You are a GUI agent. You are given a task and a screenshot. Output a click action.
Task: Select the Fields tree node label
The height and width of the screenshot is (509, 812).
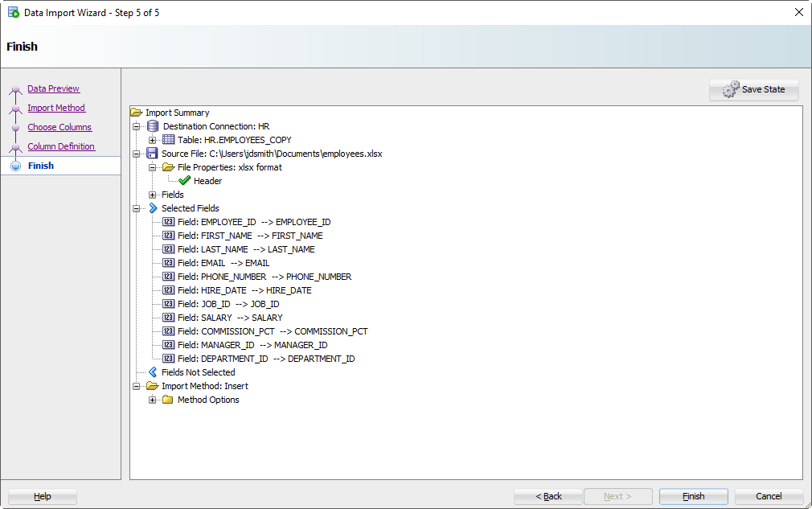click(172, 195)
